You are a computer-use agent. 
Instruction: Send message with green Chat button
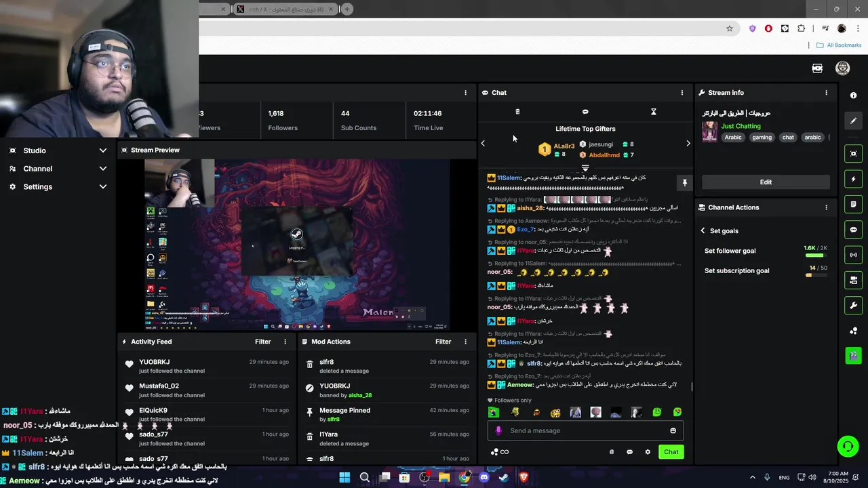click(671, 452)
